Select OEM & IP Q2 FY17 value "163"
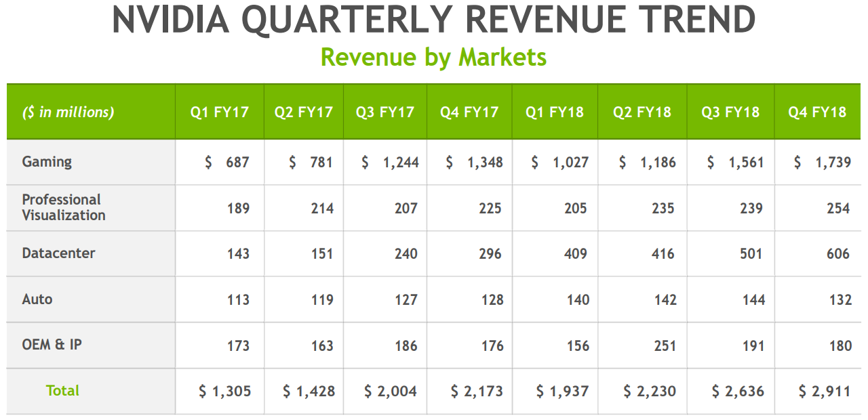This screenshot has height=420, width=868. (322, 346)
